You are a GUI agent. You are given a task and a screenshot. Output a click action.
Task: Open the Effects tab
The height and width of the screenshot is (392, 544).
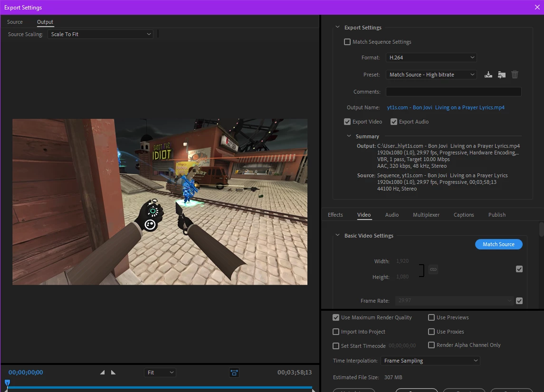pyautogui.click(x=335, y=215)
